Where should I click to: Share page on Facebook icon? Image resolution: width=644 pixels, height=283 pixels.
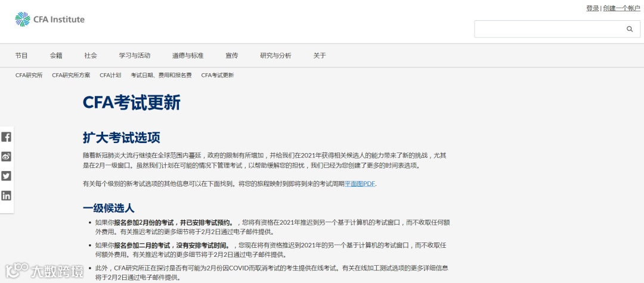click(x=6, y=137)
